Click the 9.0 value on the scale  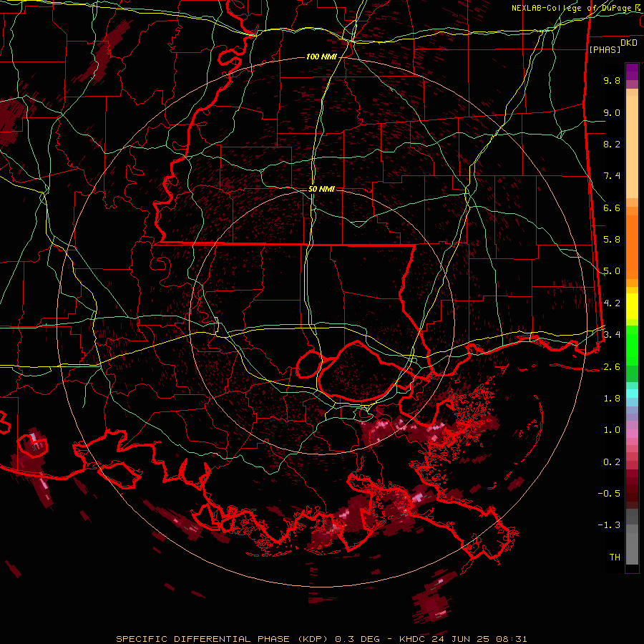tap(612, 112)
